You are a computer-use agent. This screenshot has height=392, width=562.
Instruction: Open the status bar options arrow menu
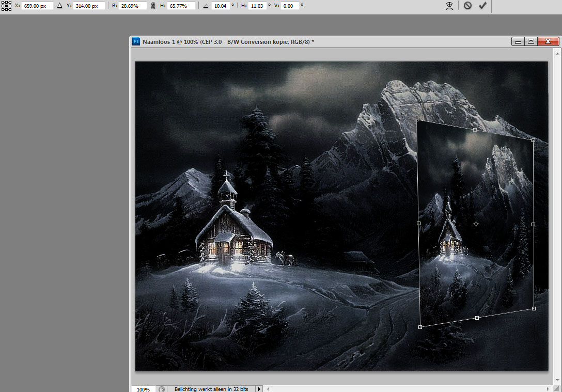click(x=259, y=389)
